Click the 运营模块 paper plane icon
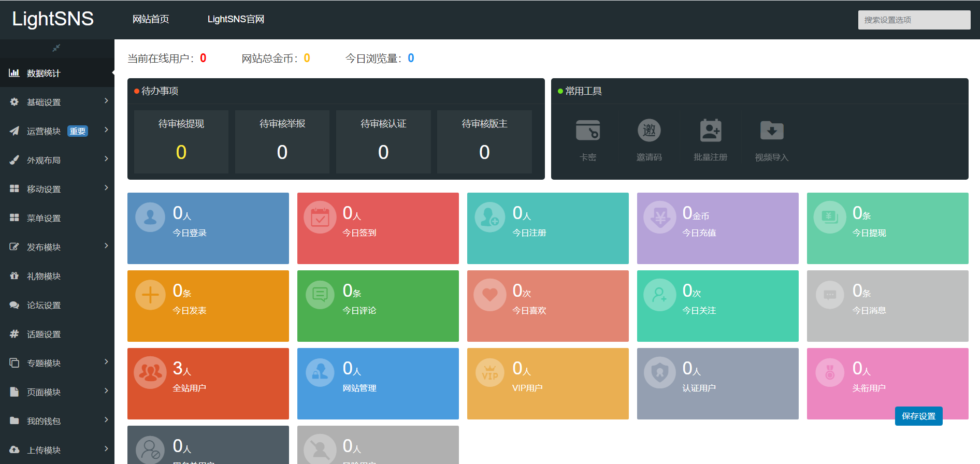This screenshot has width=980, height=464. (14, 131)
